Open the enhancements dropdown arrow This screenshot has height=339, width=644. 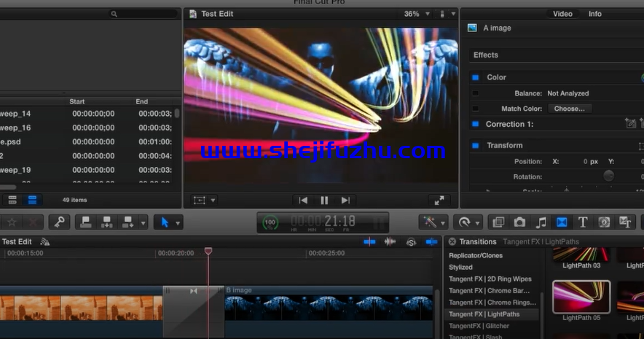tap(443, 223)
